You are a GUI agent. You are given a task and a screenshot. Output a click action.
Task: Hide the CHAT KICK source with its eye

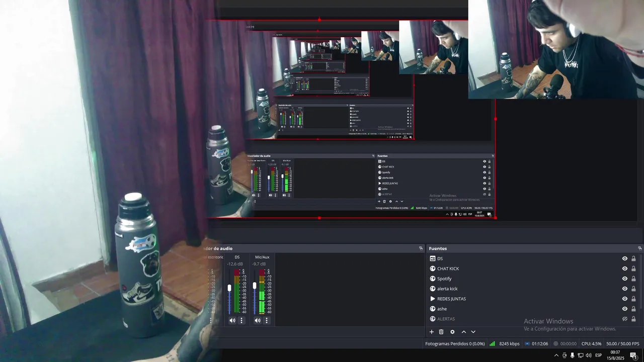pyautogui.click(x=625, y=268)
